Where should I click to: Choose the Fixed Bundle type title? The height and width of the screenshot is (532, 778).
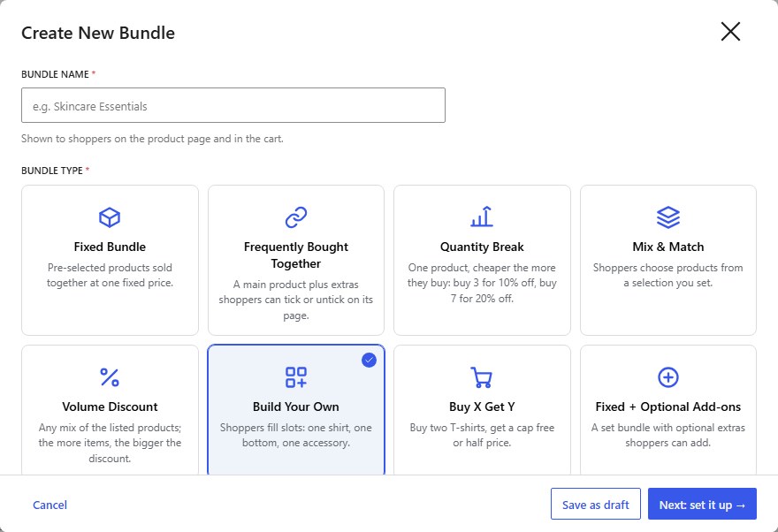pyautogui.click(x=110, y=247)
